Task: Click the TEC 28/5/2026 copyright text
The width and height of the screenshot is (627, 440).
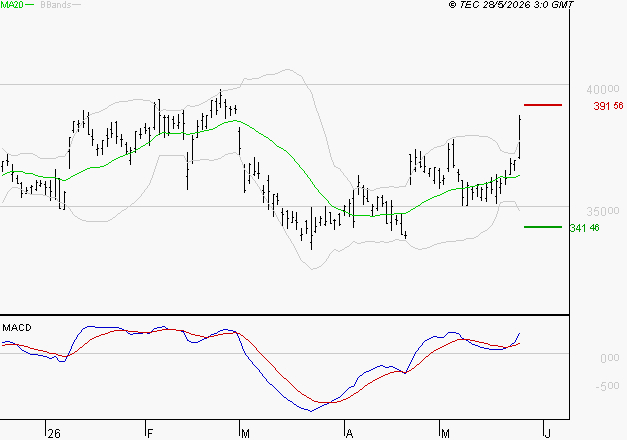Action: coord(511,4)
